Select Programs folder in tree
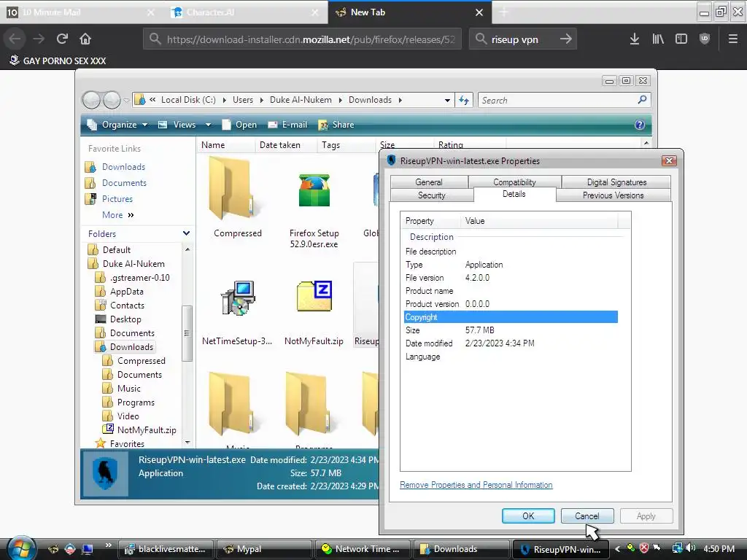Viewport: 747px width, 560px height. click(x=136, y=402)
